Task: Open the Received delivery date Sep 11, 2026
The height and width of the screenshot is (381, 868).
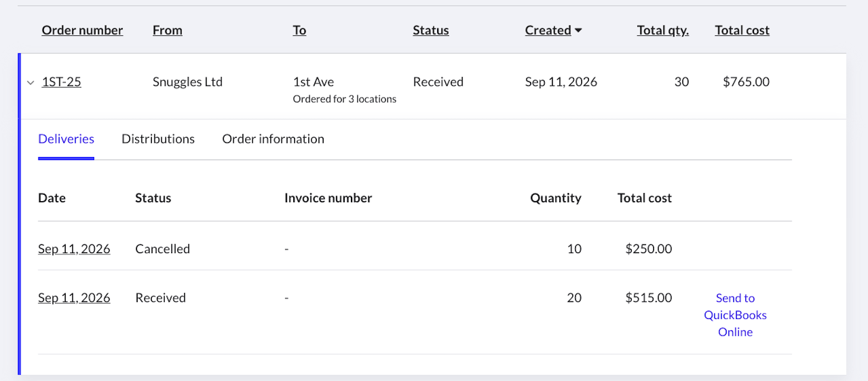Action: pyautogui.click(x=74, y=298)
